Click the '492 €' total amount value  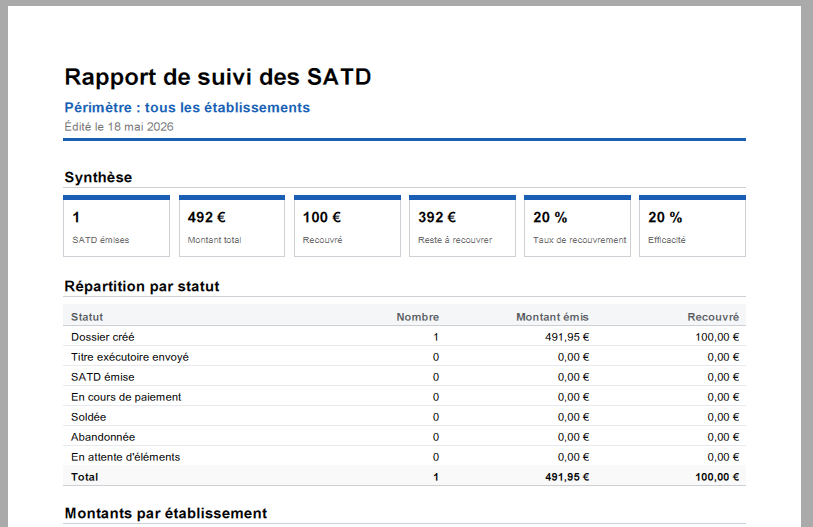pos(206,217)
